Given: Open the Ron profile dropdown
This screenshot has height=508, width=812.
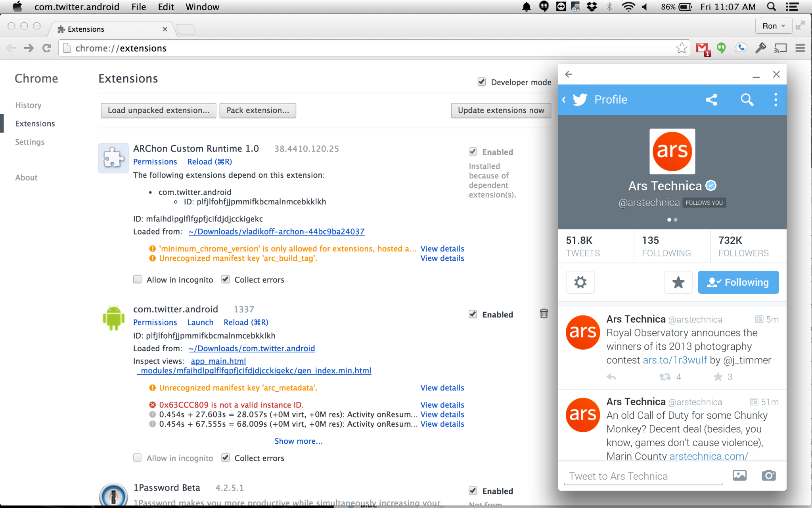Looking at the screenshot, I should 773,26.
